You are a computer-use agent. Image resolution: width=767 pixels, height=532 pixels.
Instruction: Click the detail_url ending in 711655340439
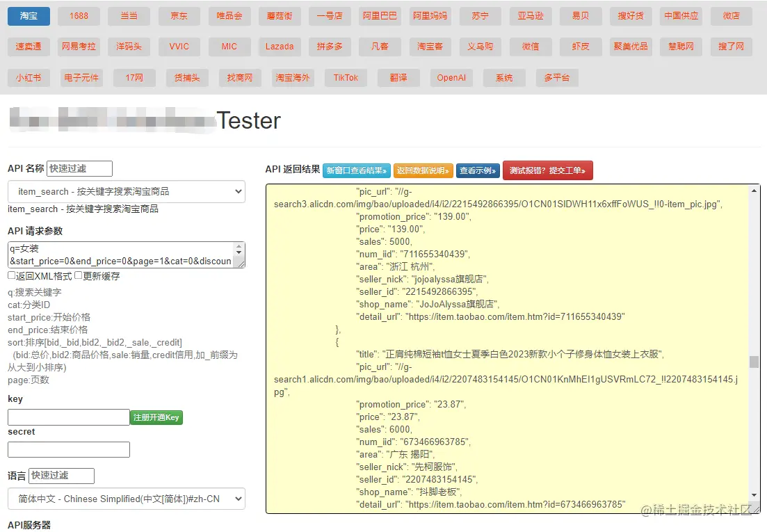pos(516,317)
